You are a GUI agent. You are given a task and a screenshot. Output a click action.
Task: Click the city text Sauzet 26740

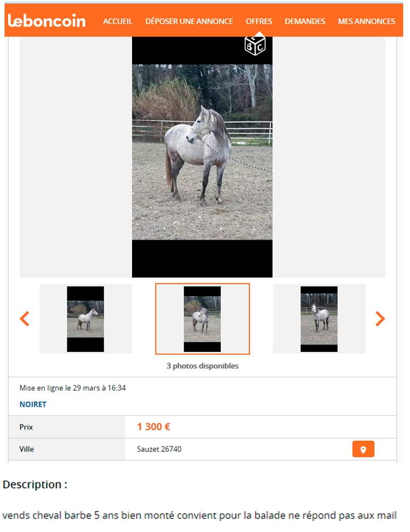point(159,449)
